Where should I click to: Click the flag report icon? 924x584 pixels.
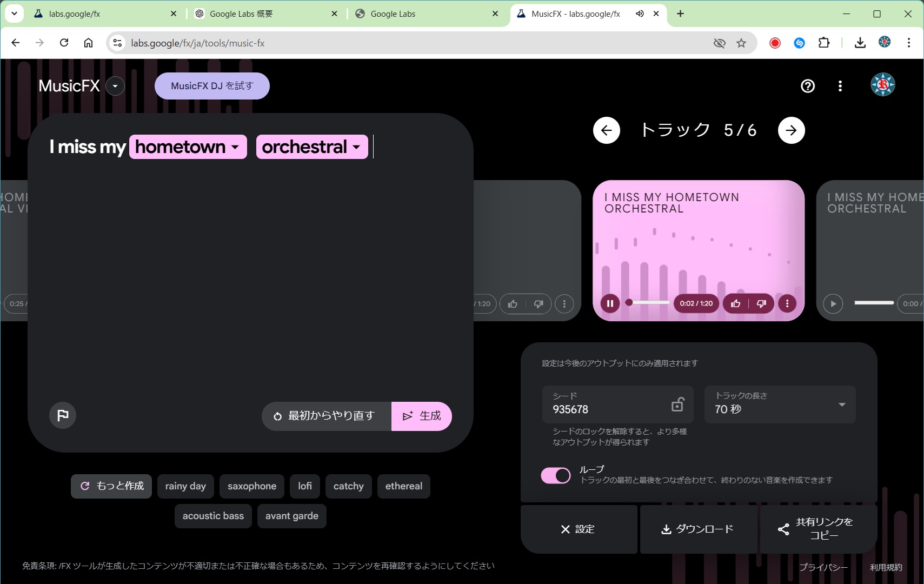63,415
